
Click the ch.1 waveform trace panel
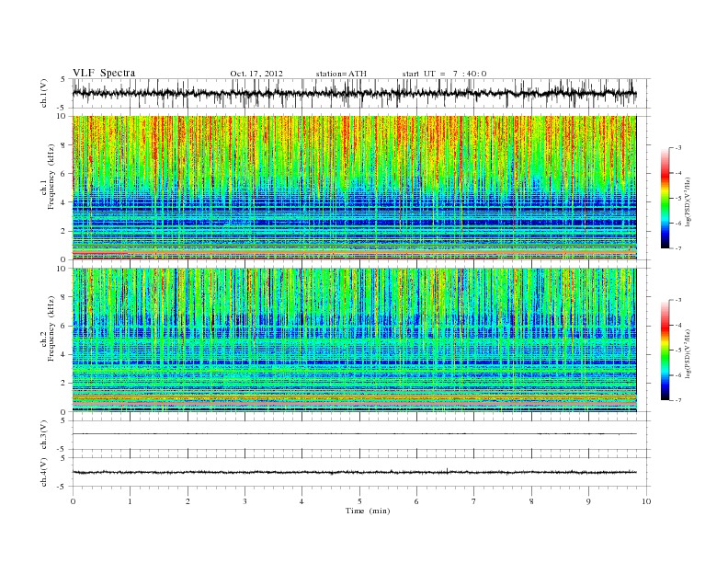pos(361,93)
